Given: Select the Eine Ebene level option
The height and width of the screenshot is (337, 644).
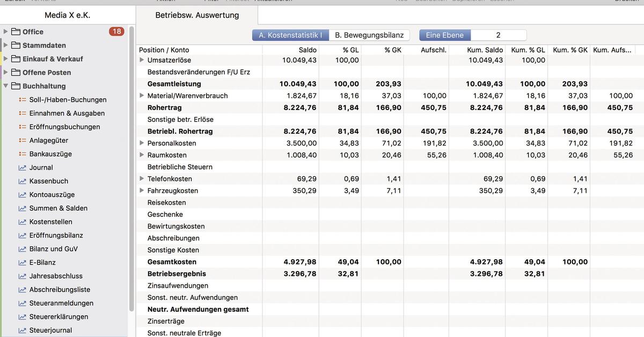Looking at the screenshot, I should (445, 35).
